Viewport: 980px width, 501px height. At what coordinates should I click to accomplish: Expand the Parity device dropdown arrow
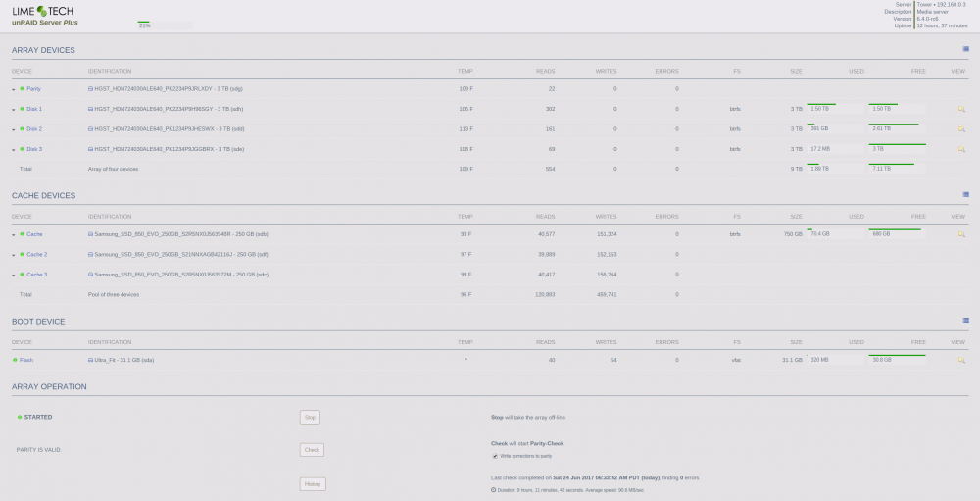pyautogui.click(x=14, y=89)
